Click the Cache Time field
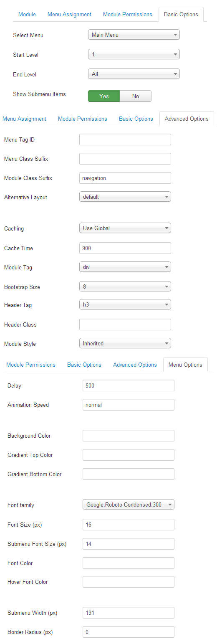 (x=125, y=248)
